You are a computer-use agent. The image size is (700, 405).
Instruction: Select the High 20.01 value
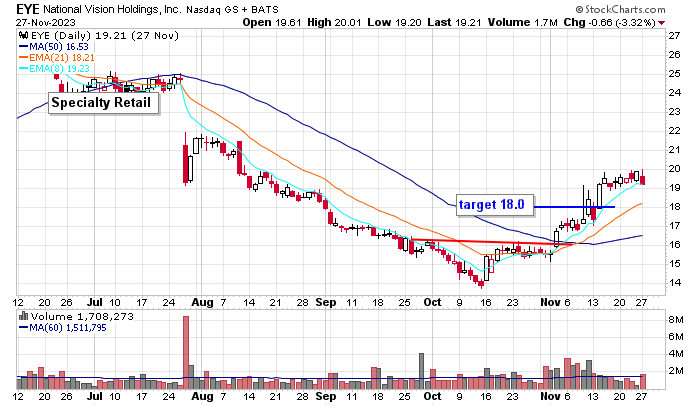click(334, 22)
